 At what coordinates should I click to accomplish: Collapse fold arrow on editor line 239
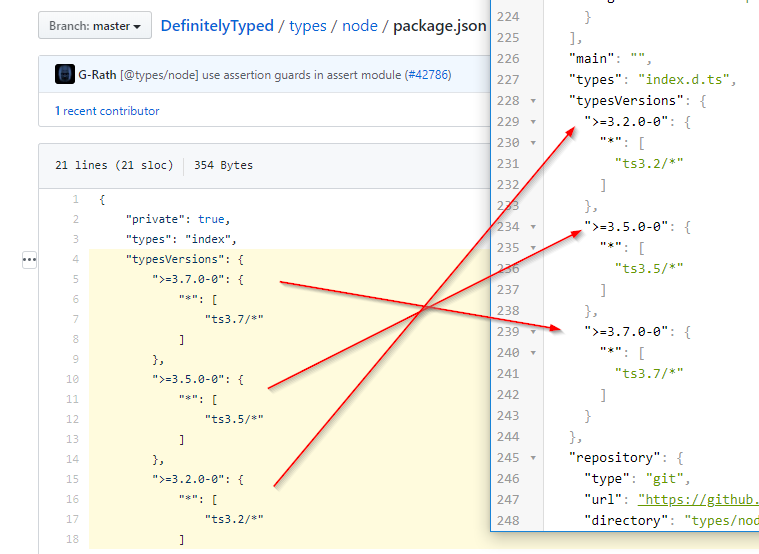(533, 332)
